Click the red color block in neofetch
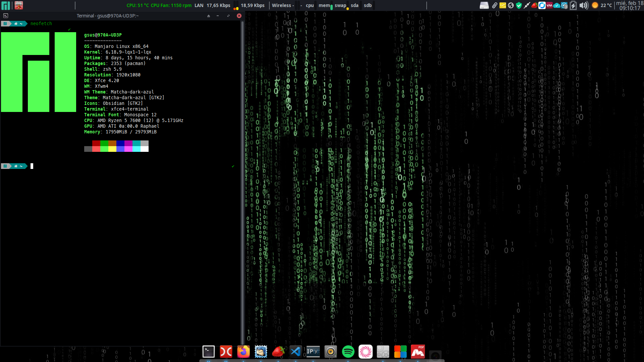The height and width of the screenshot is (362, 644). (x=96, y=143)
